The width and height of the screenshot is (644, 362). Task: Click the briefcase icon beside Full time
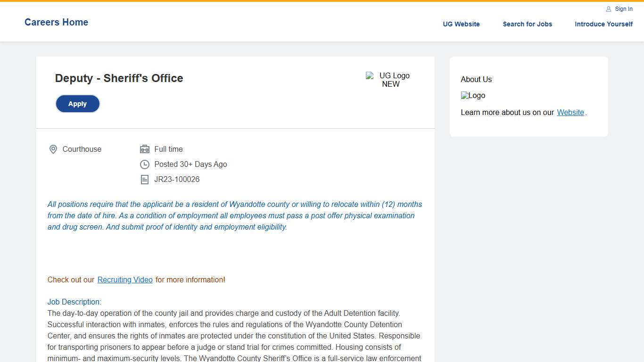coord(145,149)
